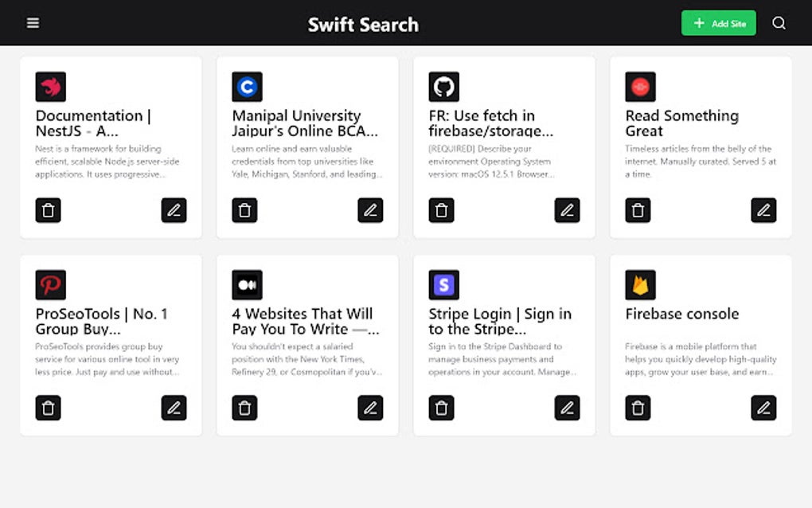Click the Stripe logo thumbnail
812x508 pixels.
pyautogui.click(x=443, y=284)
